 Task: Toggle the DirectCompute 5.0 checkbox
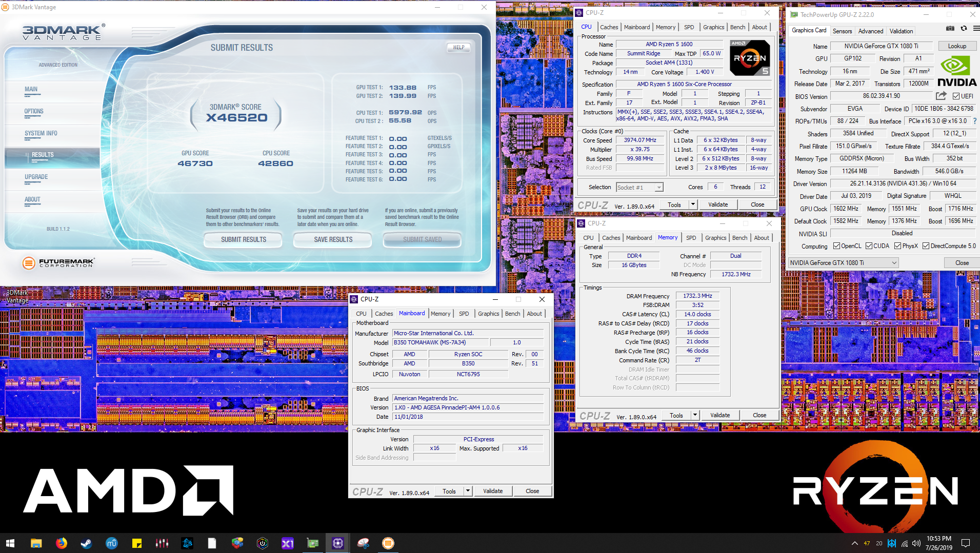tap(926, 246)
